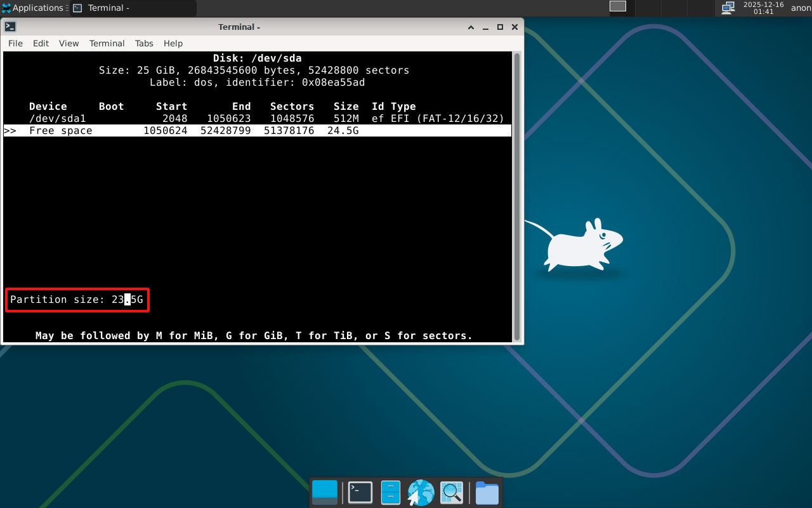Launch the Web Browser globe icon
The height and width of the screenshot is (508, 812).
click(x=421, y=492)
